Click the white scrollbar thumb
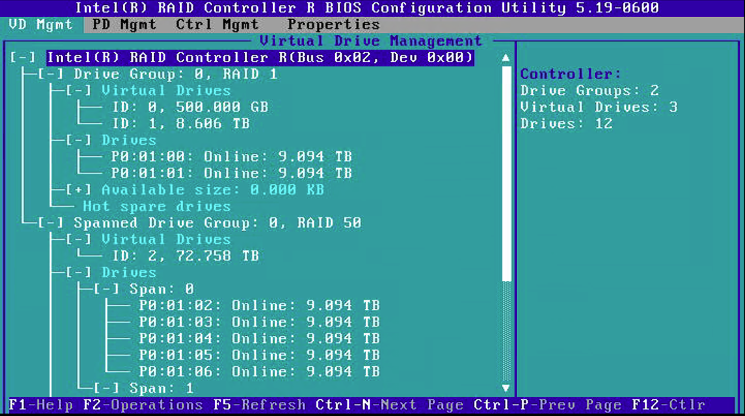Screen dimensions: 745x416 [x=506, y=173]
